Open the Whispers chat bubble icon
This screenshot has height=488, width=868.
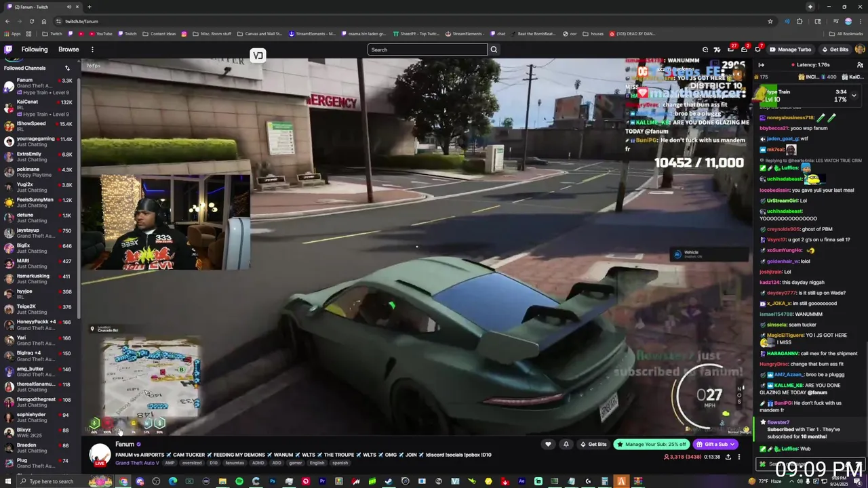[x=758, y=49]
